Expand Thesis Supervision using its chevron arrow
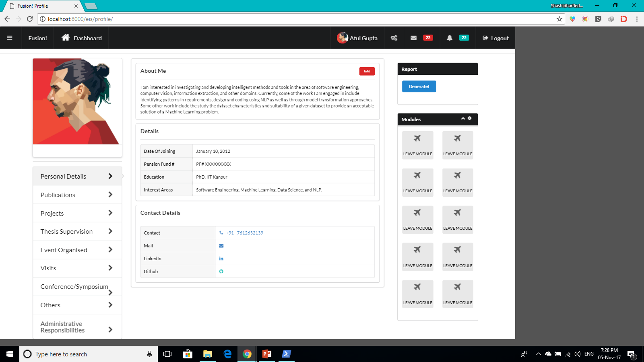This screenshot has width=644, height=362. [110, 231]
